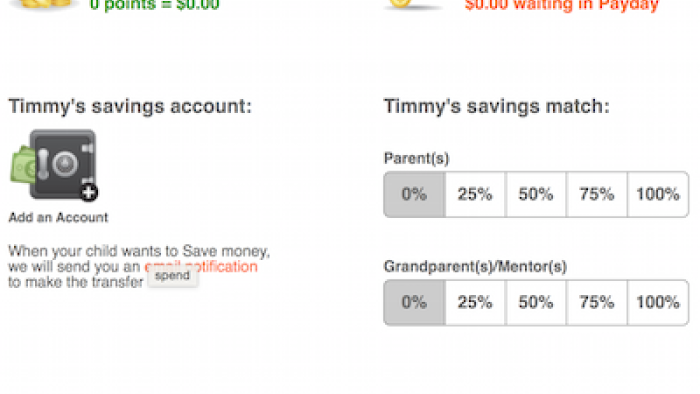Click the Add an Account label
Viewport: 700px width, 394px height.
[58, 217]
